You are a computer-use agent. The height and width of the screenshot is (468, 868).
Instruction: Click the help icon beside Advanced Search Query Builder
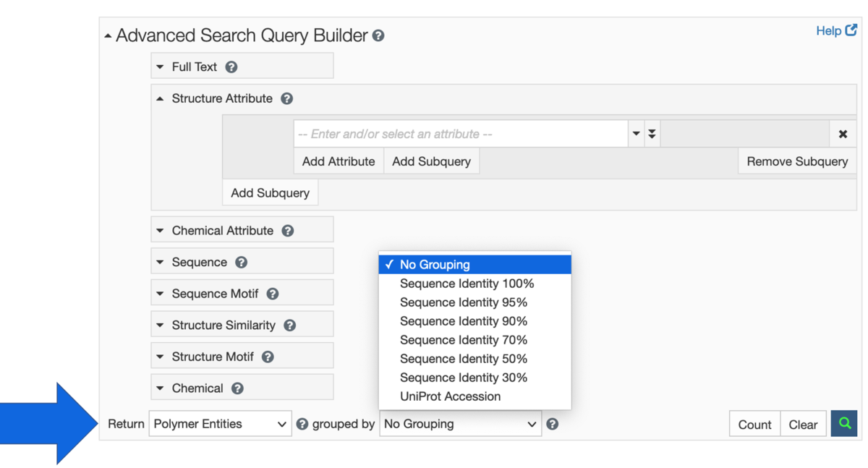pos(378,35)
